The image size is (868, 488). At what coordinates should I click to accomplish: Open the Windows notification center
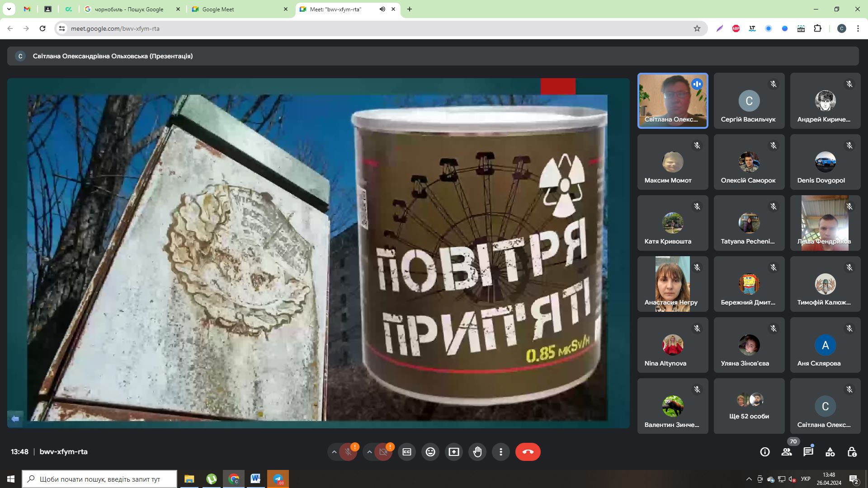click(x=854, y=479)
